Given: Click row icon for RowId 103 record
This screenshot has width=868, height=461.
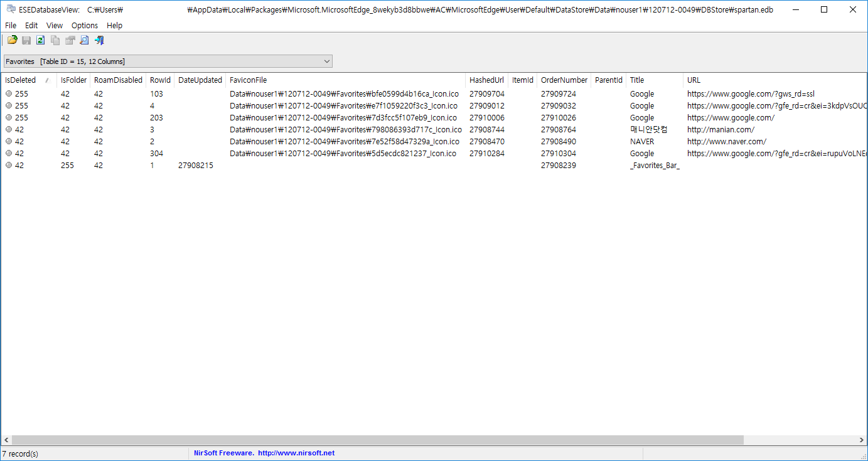Looking at the screenshot, I should click(9, 93).
